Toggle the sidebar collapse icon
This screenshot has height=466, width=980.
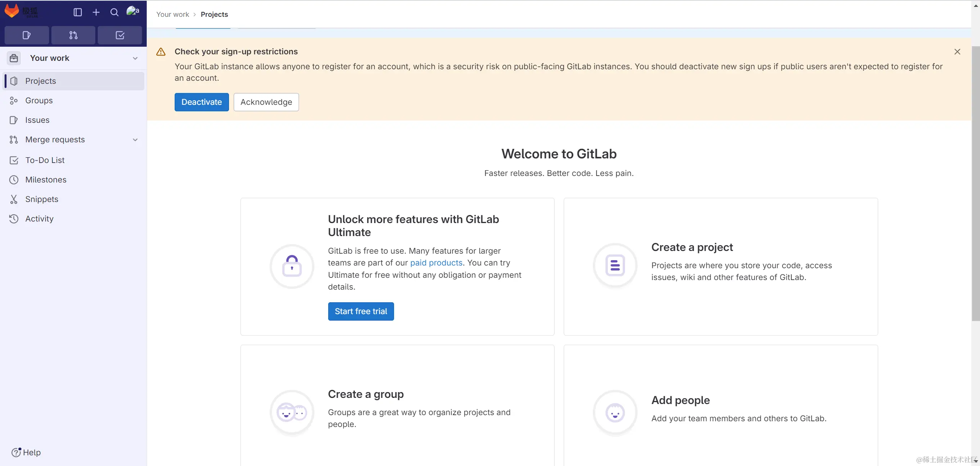point(77,12)
